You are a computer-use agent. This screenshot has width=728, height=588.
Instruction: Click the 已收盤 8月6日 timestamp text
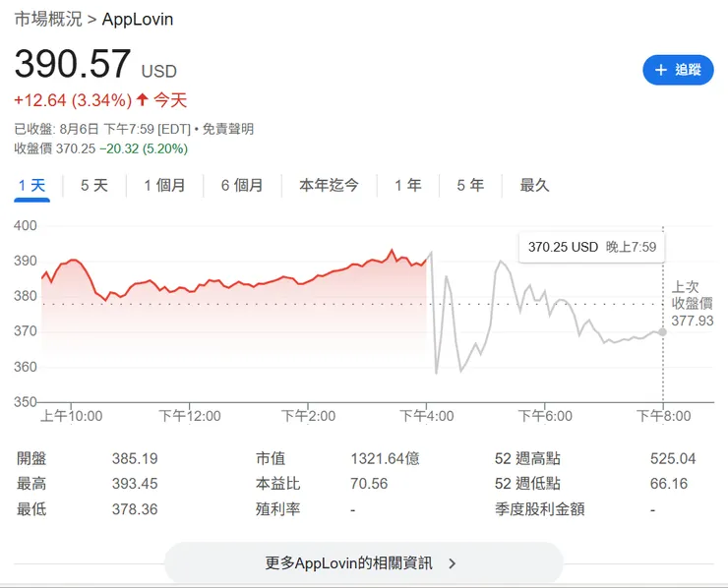102,129
